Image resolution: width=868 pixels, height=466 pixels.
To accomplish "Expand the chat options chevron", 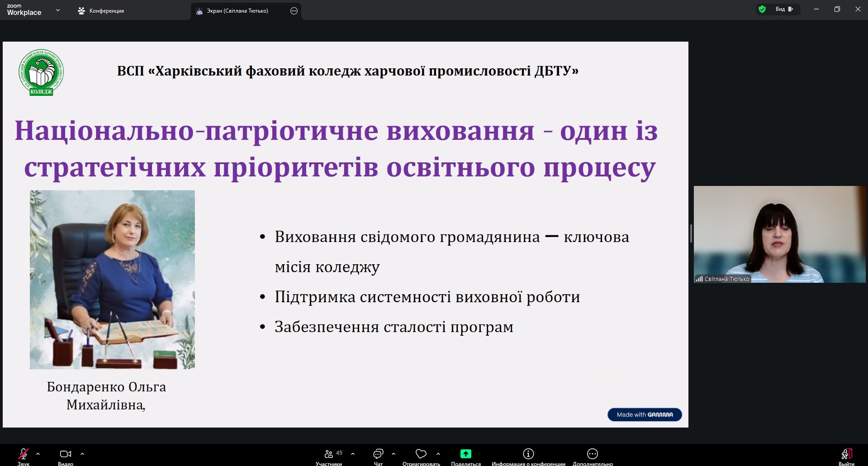I will [x=394, y=453].
